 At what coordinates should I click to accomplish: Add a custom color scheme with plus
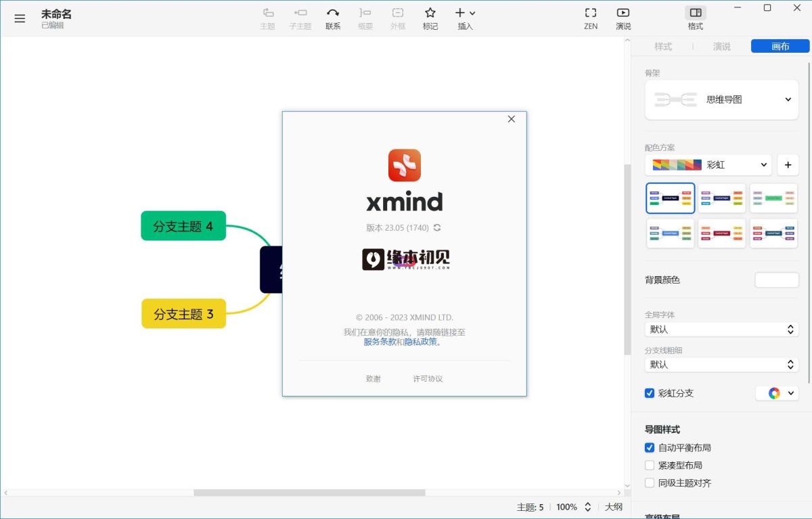(x=788, y=164)
